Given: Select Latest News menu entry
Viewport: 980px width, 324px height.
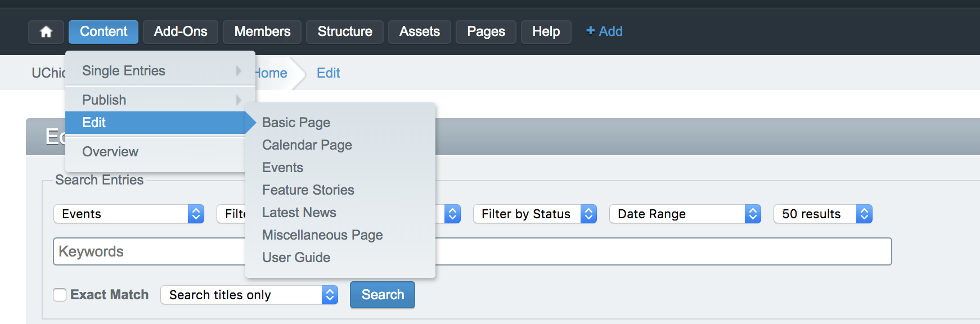Looking at the screenshot, I should click(x=299, y=213).
